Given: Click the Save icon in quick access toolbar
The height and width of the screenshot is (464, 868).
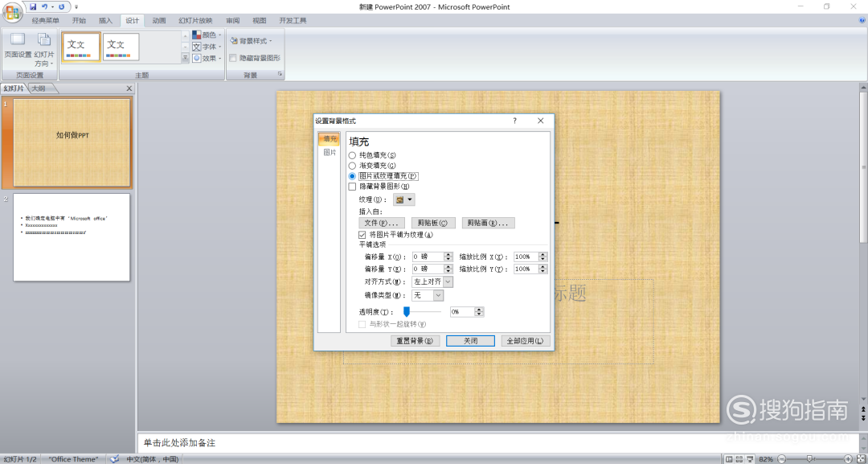Looking at the screenshot, I should tap(33, 7).
